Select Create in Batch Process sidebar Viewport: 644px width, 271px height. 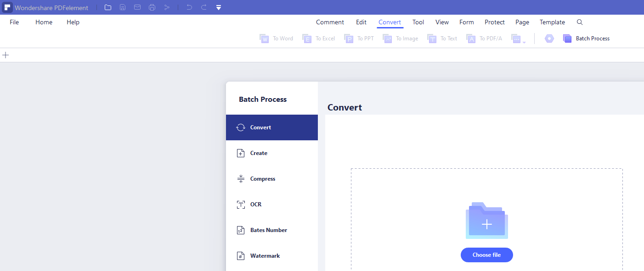[x=272, y=153]
